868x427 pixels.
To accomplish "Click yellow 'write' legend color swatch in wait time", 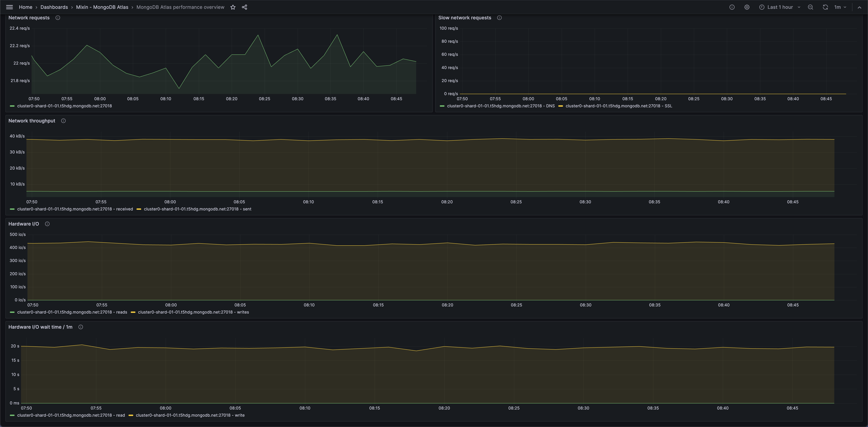I will [x=131, y=415].
